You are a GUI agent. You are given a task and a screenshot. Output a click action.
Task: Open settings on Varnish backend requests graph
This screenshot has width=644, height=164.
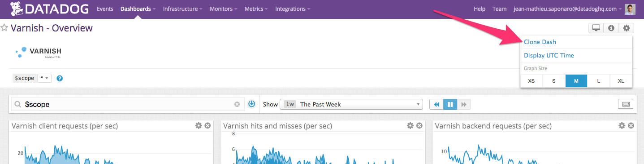622,126
